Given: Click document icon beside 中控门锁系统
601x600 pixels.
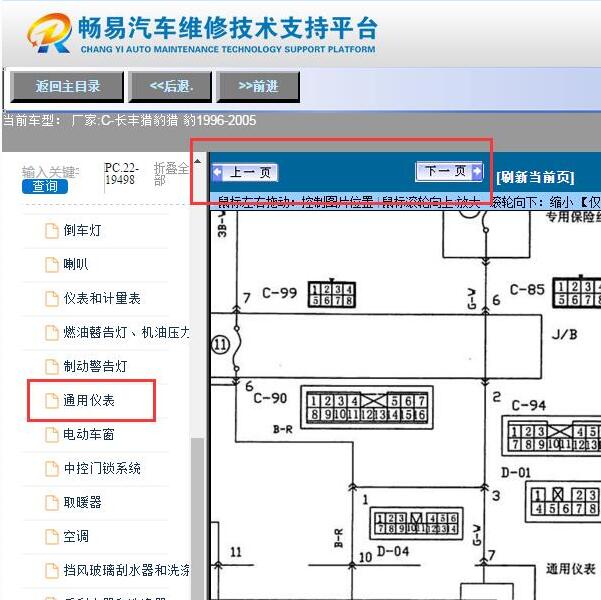Looking at the screenshot, I should coord(52,468).
